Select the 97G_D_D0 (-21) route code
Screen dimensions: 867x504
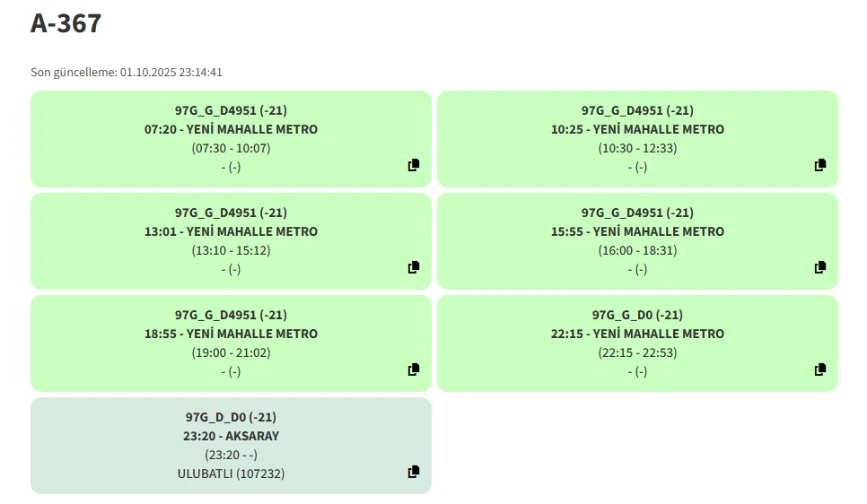(231, 417)
